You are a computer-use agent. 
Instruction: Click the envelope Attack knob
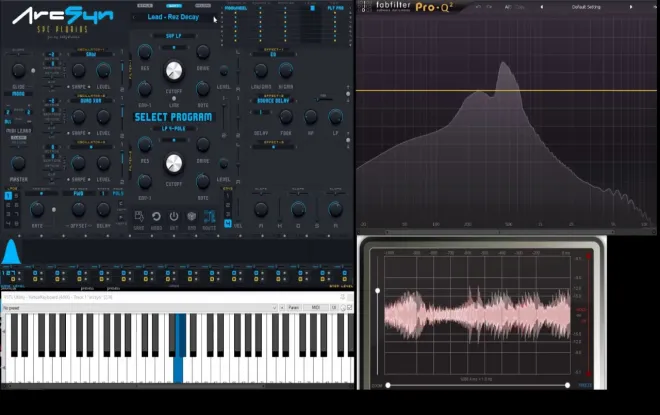point(261,209)
